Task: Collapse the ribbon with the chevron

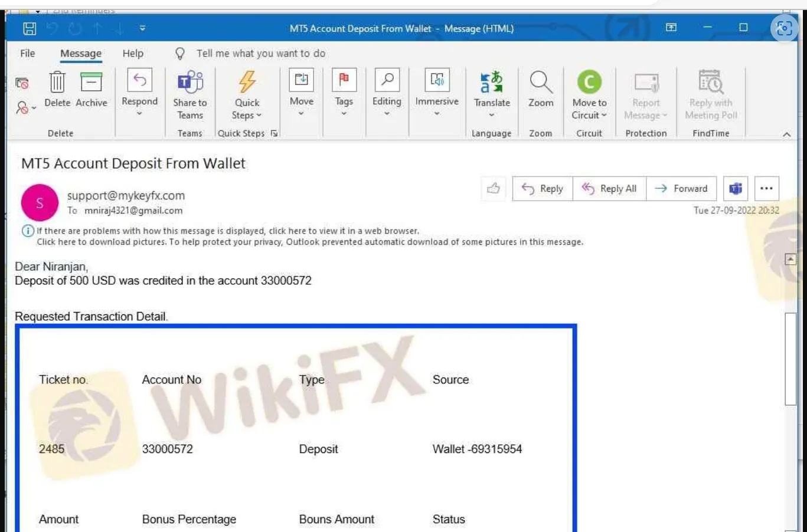Action: [x=786, y=134]
